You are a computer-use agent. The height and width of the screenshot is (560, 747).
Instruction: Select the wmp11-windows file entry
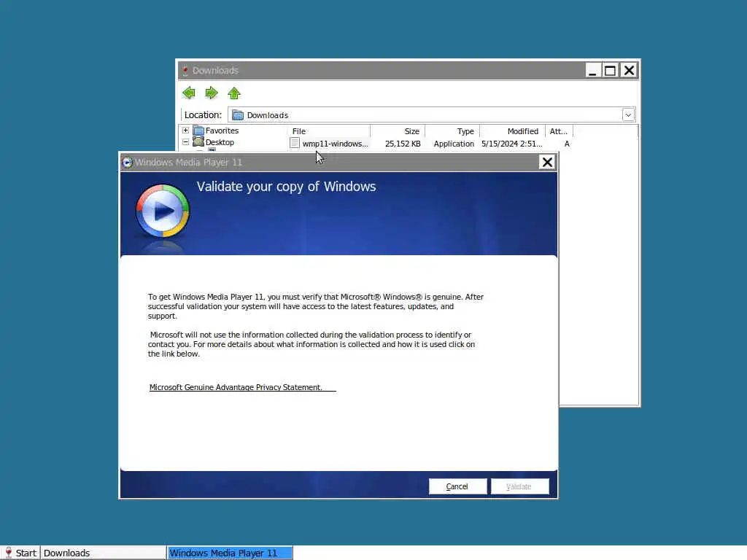[335, 144]
